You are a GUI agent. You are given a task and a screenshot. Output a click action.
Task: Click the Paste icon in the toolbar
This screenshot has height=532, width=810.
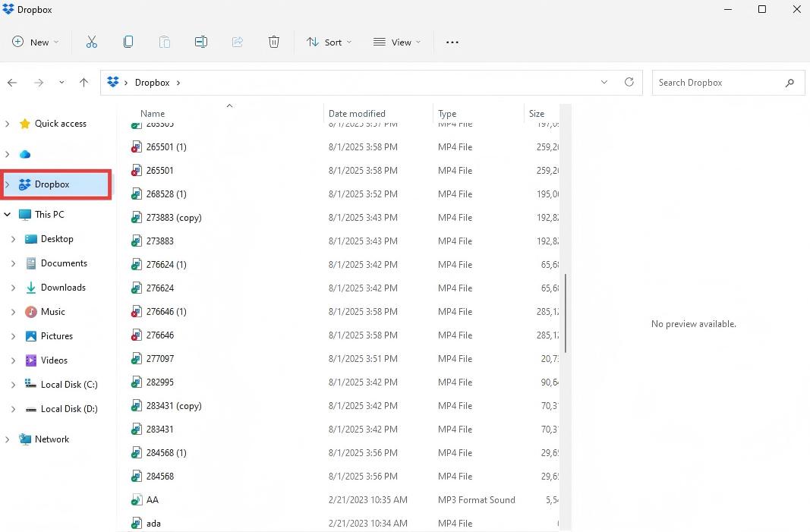click(x=165, y=42)
